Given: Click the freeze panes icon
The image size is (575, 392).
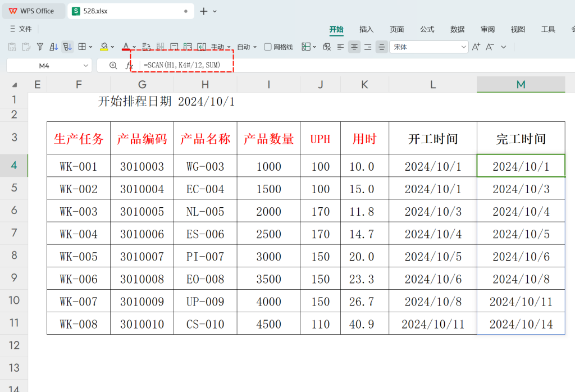Looking at the screenshot, I should (306, 47).
